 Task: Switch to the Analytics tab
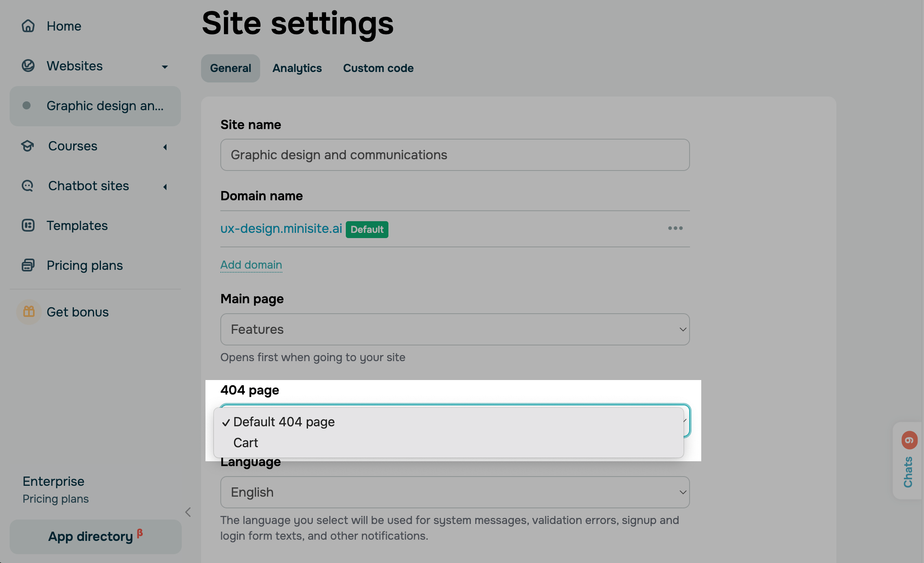297,68
